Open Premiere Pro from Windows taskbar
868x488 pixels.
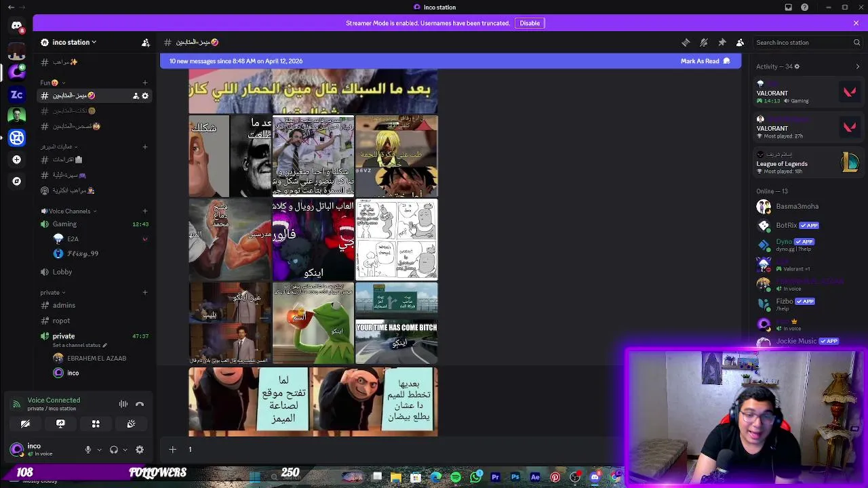coord(495,477)
